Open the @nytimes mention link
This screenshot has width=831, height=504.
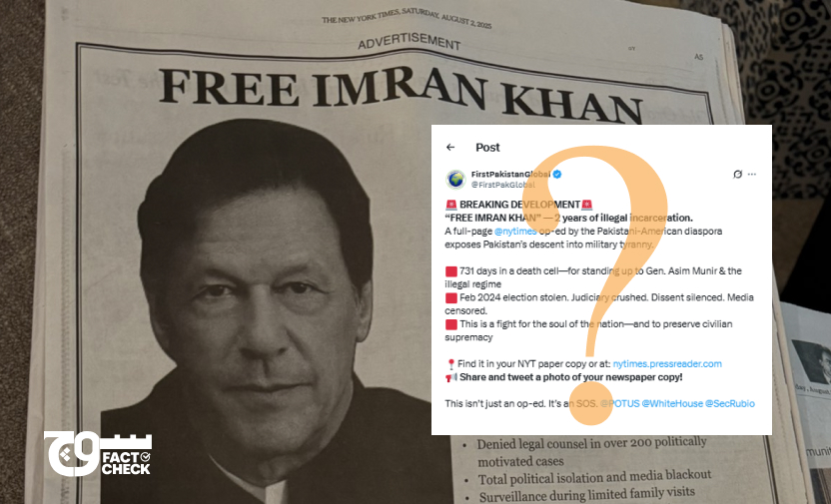[x=515, y=232]
